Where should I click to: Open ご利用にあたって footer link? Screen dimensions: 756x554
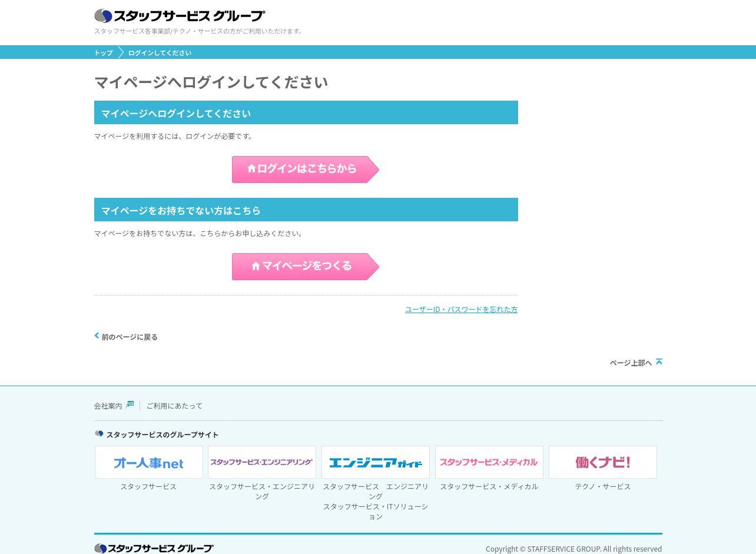pos(174,406)
